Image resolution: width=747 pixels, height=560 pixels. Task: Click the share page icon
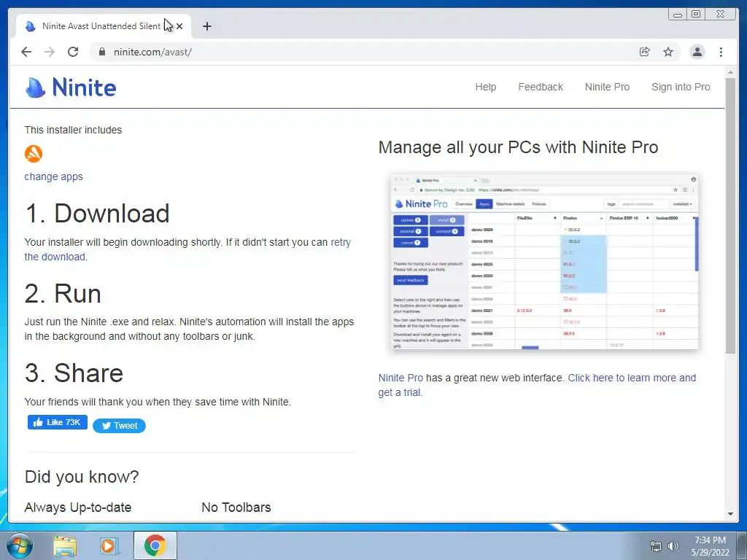(645, 52)
